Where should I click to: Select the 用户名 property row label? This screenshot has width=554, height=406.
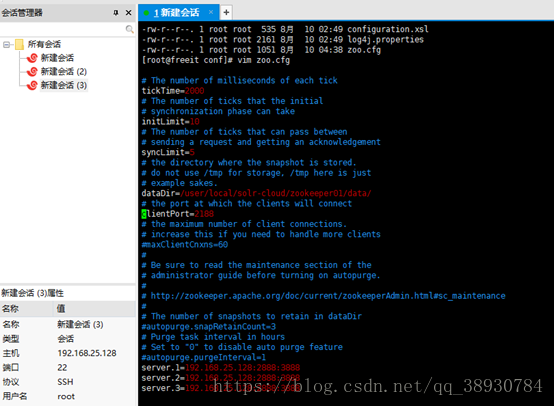(x=15, y=396)
